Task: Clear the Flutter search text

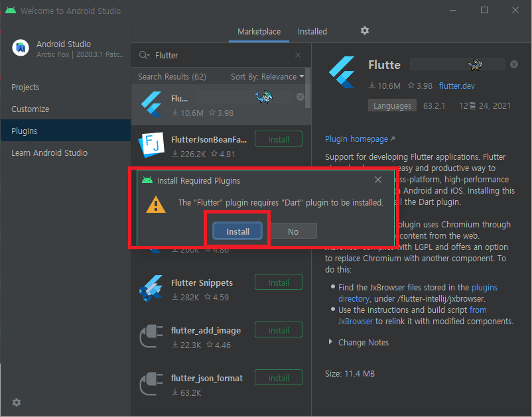Action: click(298, 55)
